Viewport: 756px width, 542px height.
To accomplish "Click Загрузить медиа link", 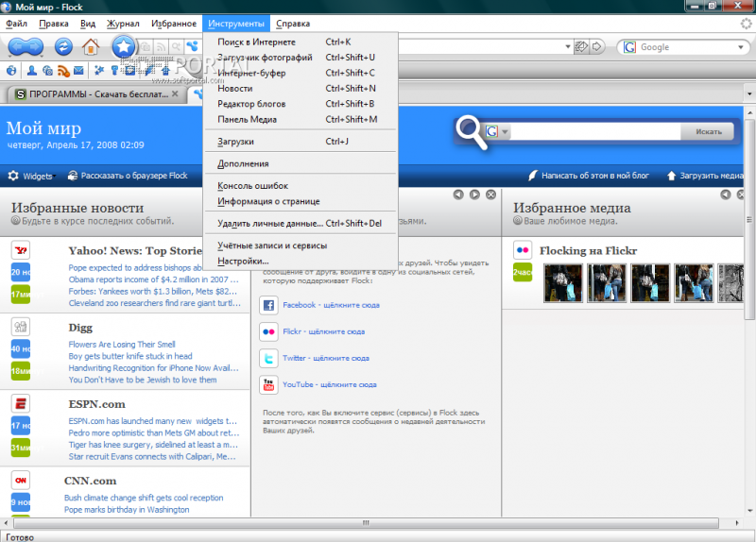I will point(705,176).
